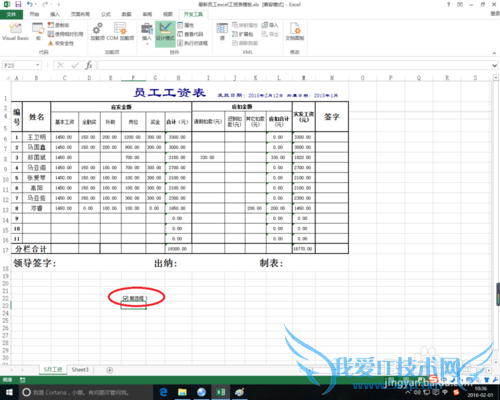Open control Properties (属性)
Viewport: 500px width, 400px height.
185,25
